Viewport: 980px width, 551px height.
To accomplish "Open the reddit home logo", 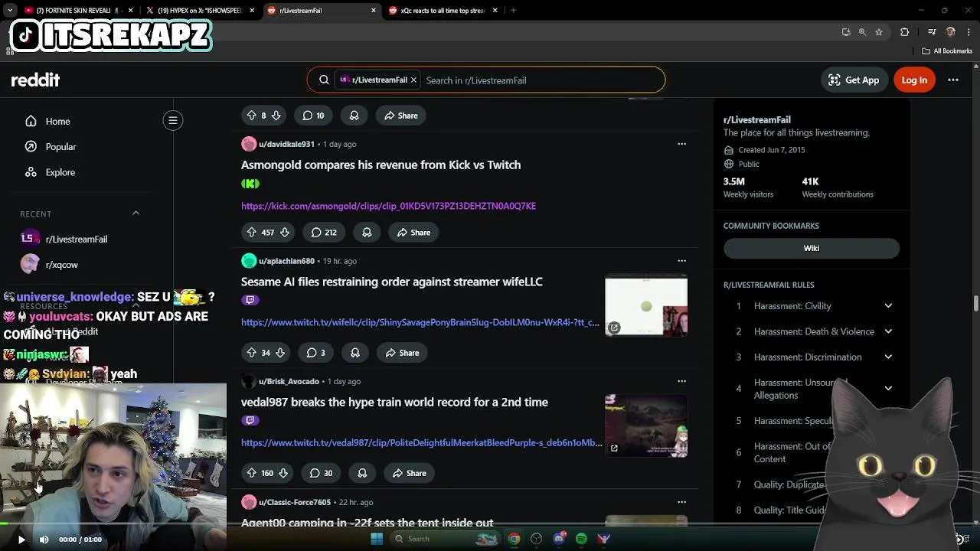I will tap(35, 80).
